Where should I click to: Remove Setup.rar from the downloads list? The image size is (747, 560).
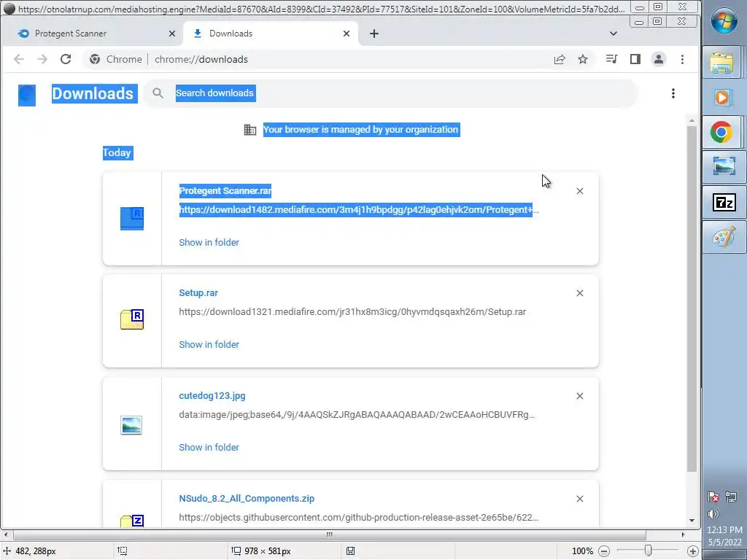pyautogui.click(x=580, y=293)
